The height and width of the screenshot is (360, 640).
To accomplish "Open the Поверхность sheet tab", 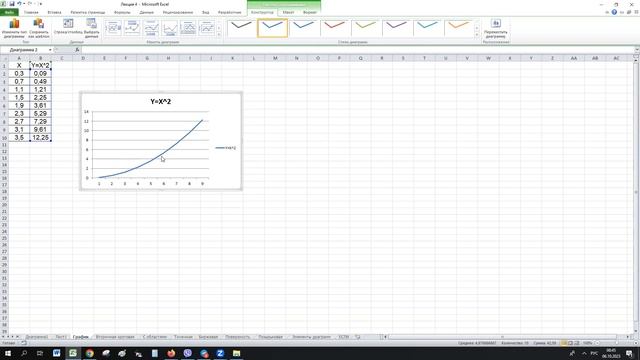I will pos(238,337).
